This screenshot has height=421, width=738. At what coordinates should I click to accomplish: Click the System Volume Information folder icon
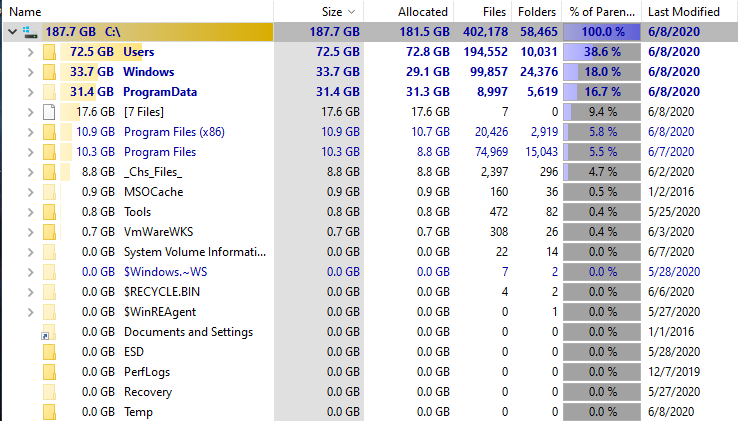point(49,252)
